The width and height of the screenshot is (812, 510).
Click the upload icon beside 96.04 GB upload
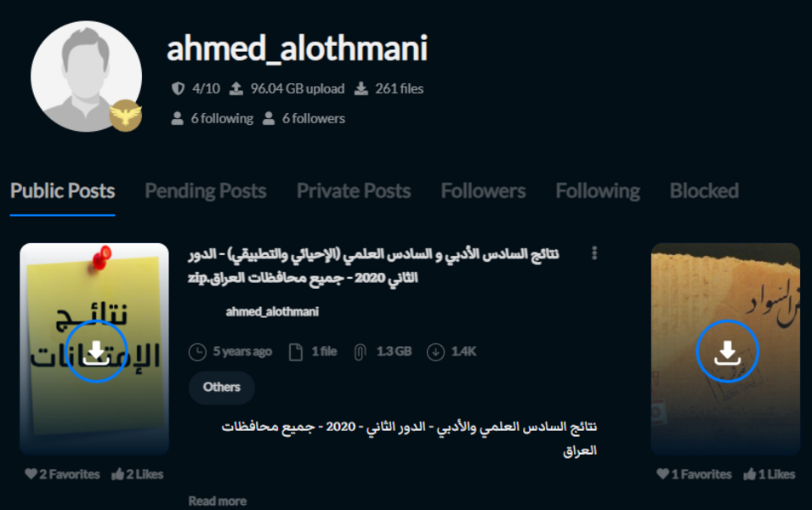[236, 88]
